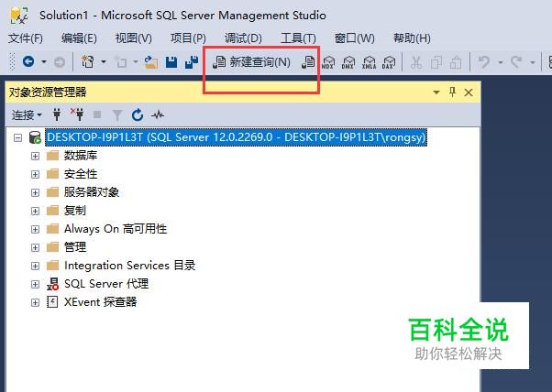
Task: Click the Navigate Backward arrow button
Action: coord(28,62)
